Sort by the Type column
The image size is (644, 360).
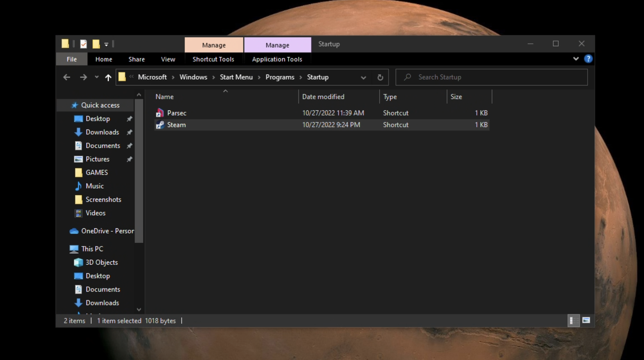[413, 97]
